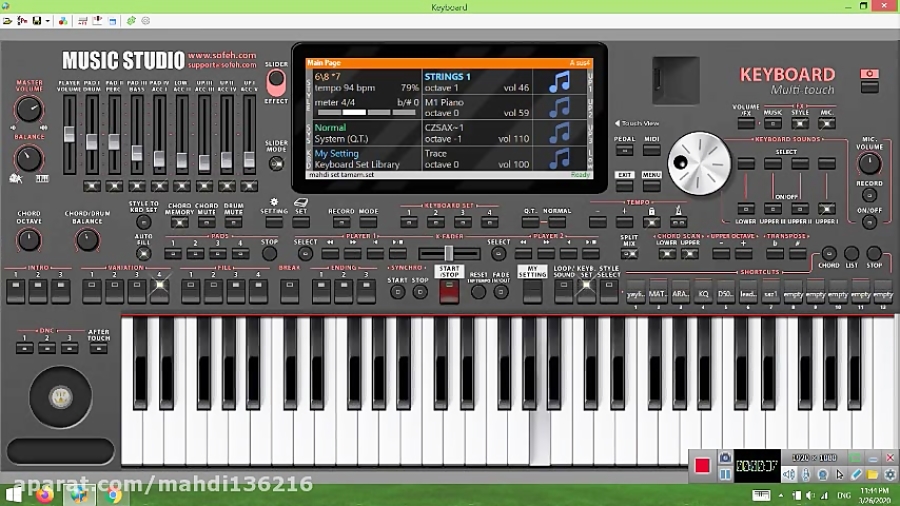The image size is (900, 506).
Task: Click the MENU button
Action: [x=651, y=185]
